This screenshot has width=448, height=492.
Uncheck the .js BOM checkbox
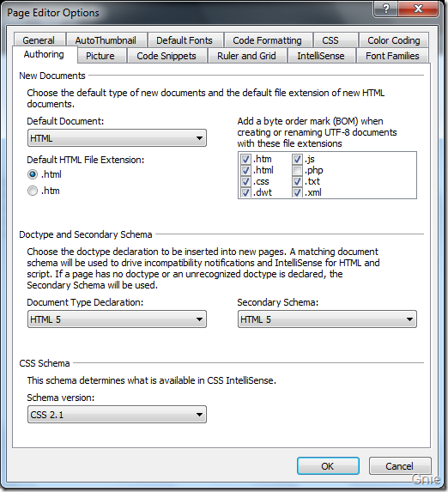pos(298,159)
